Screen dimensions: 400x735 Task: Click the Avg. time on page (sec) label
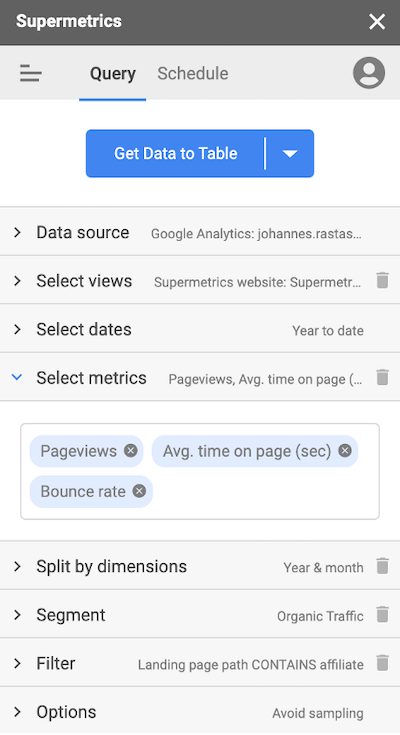[247, 451]
